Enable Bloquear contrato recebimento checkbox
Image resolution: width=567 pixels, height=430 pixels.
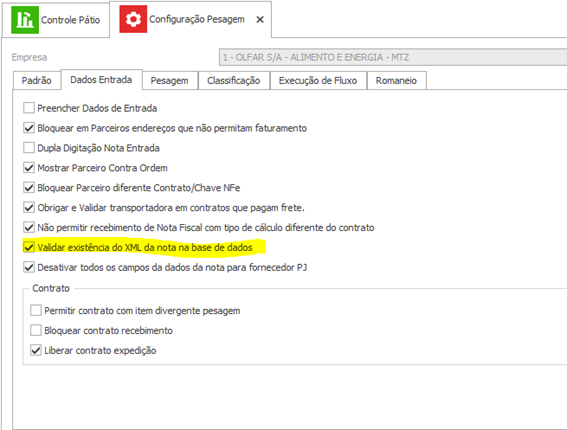36,330
